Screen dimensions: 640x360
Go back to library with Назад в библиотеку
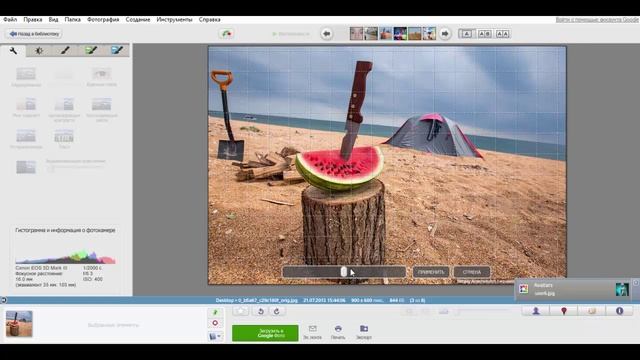pos(34,34)
